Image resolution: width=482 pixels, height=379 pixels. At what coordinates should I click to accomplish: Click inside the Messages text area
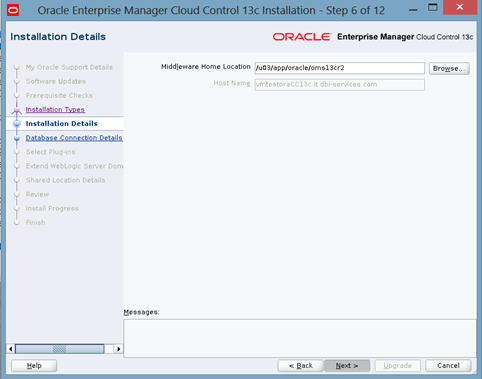pos(300,338)
